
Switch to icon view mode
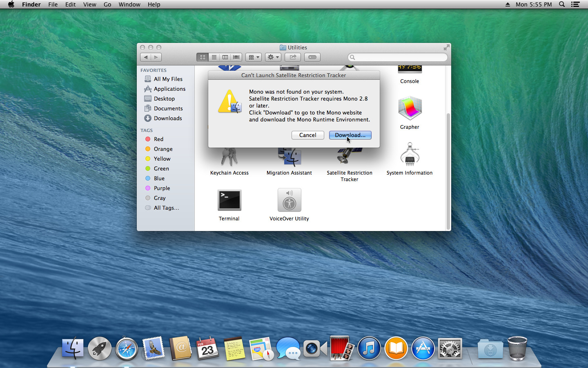[203, 57]
